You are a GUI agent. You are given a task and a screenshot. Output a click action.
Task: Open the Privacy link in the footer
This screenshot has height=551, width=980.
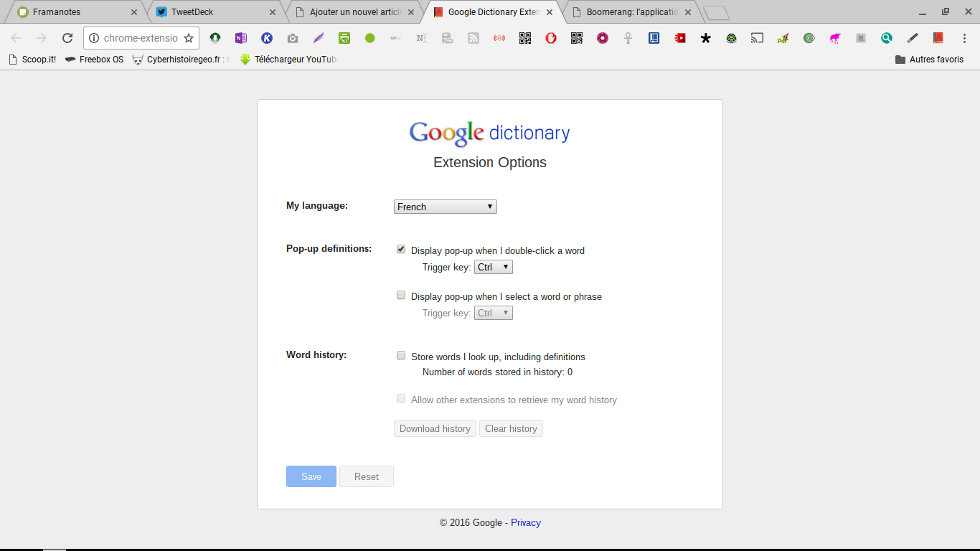pyautogui.click(x=526, y=522)
